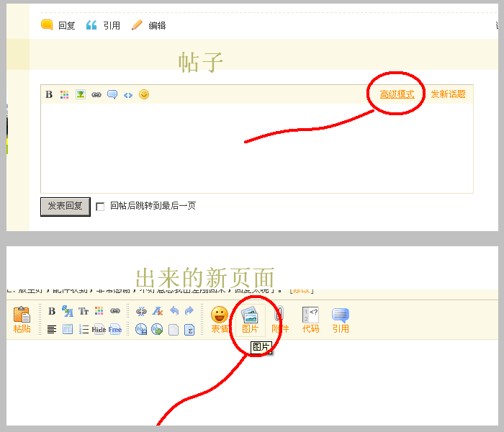Click the insert image icon in quick reply
Image resolution: width=504 pixels, height=432 pixels.
81,94
